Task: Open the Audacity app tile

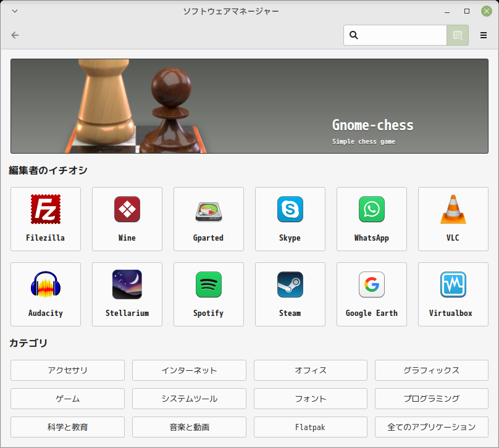Action: click(46, 294)
